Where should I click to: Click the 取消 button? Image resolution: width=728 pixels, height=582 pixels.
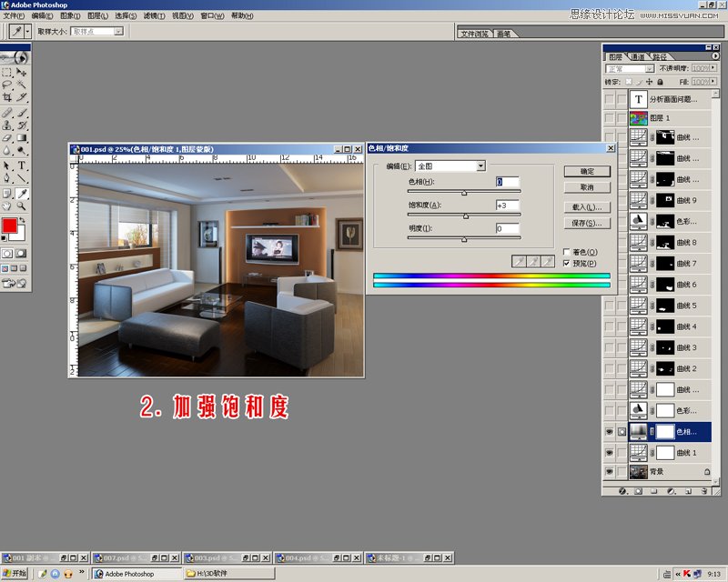pyautogui.click(x=587, y=187)
